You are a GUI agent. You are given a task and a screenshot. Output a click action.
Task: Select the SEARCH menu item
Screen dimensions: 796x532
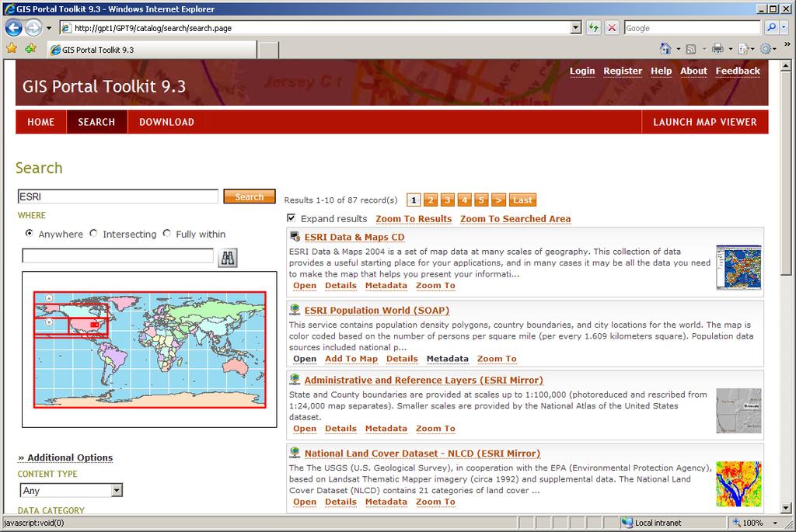click(x=96, y=122)
